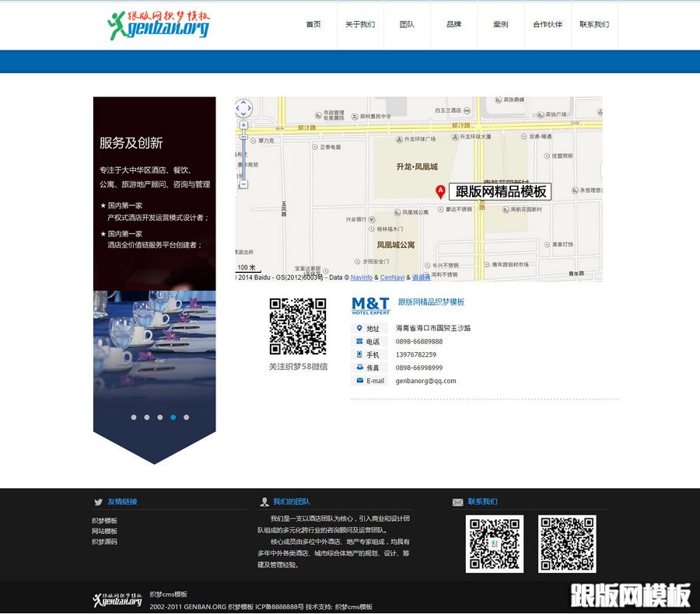This screenshot has width=700, height=614.
Task: Select the 首页 navigation tab
Action: click(313, 25)
